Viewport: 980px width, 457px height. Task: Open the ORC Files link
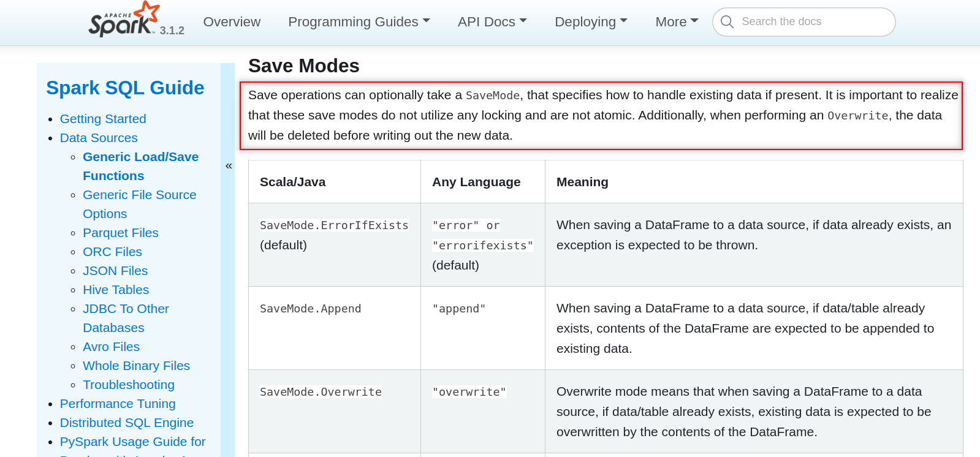pyautogui.click(x=112, y=252)
